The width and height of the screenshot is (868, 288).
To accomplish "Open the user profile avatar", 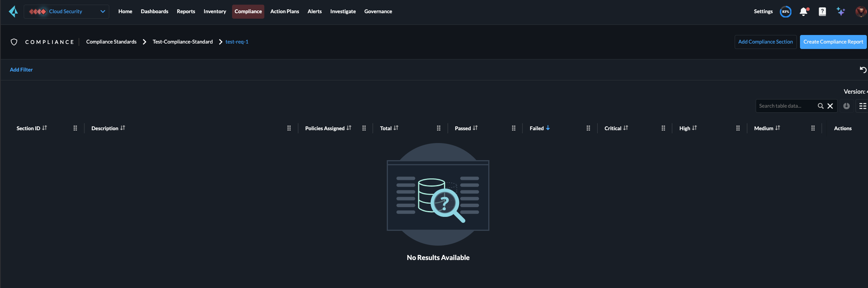I will pos(861,12).
